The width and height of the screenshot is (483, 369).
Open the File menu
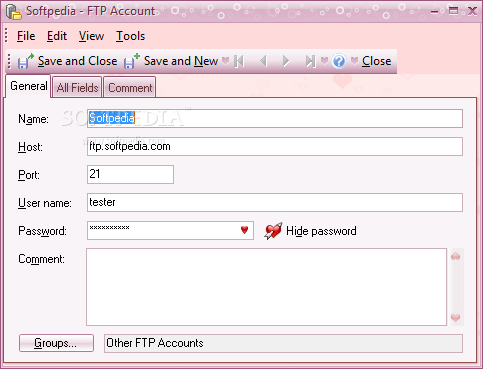(x=26, y=36)
